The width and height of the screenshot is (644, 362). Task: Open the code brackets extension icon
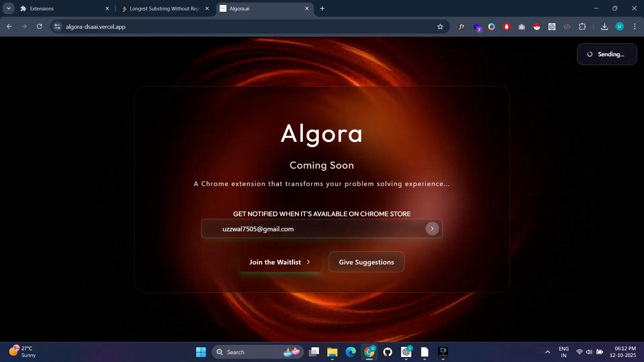[x=567, y=26]
